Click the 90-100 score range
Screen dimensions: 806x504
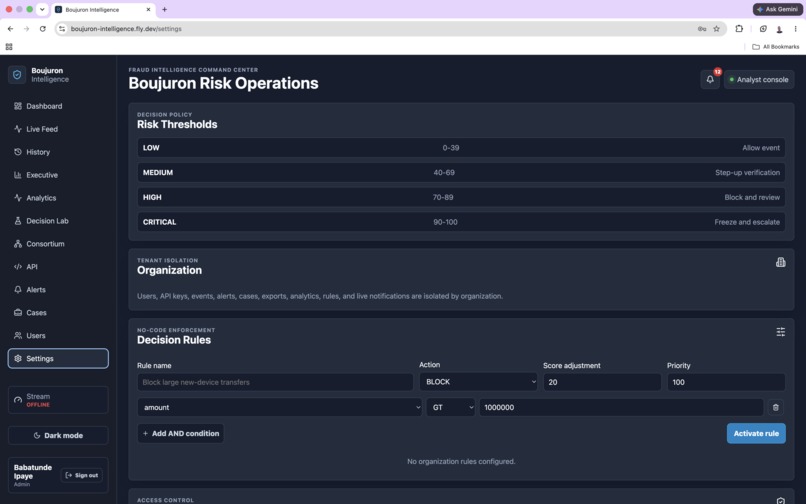tap(445, 222)
